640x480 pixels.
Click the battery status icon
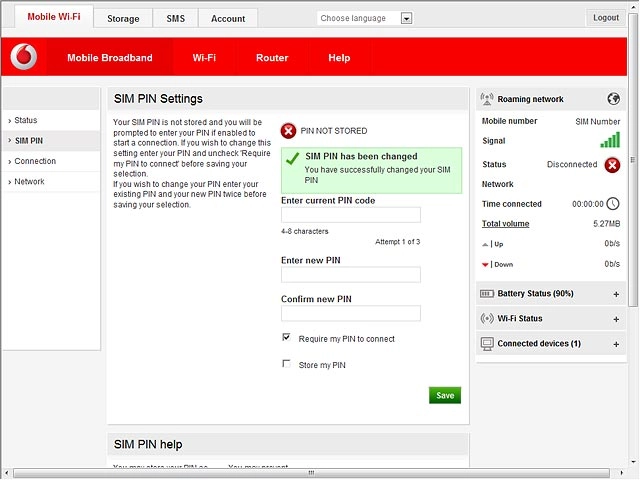(x=487, y=294)
